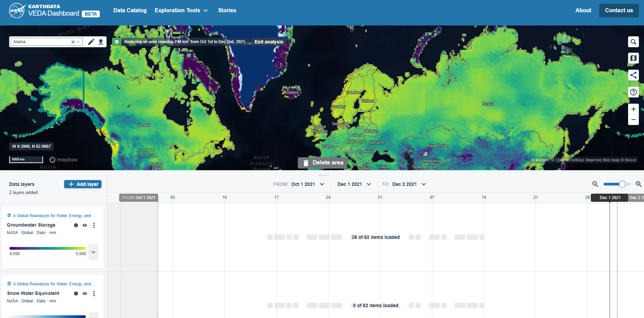Click the Exit analysis button
Image resolution: width=644 pixels, height=318 pixels.
[x=269, y=42]
